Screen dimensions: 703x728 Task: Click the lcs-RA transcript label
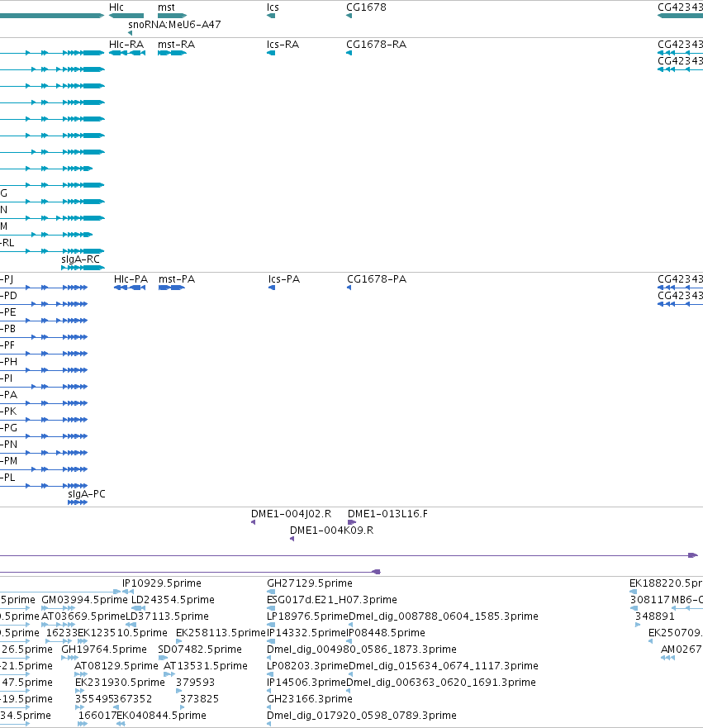[x=283, y=45]
